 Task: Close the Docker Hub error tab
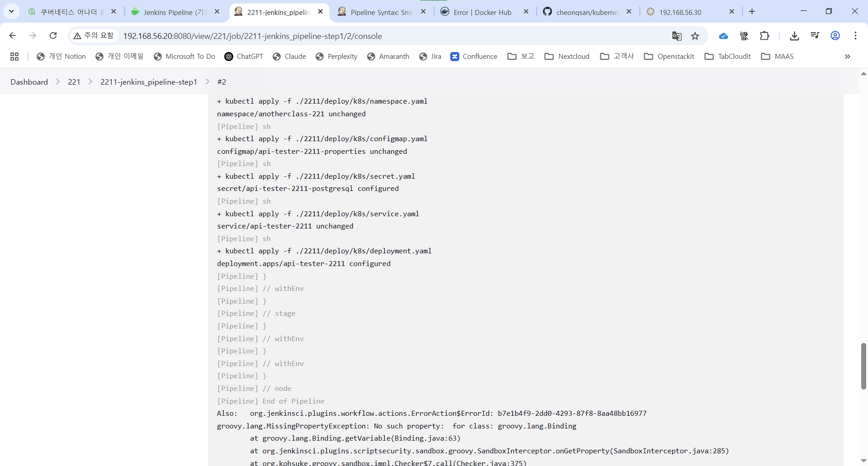click(x=526, y=12)
